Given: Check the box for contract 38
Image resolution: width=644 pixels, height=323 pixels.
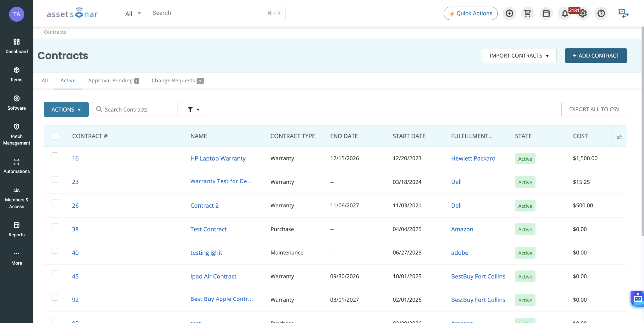Looking at the screenshot, I should coord(55,227).
